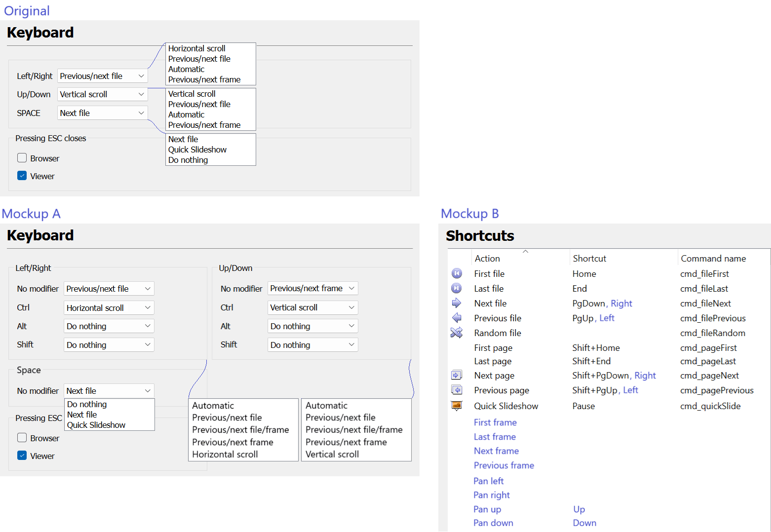Sort by the Action column header

487,259
